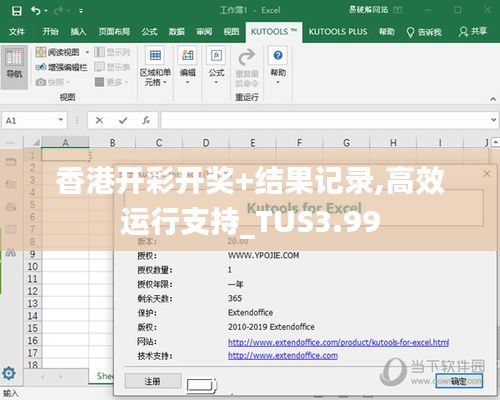This screenshot has height=400, width=500.
Task: Open the 区域和单元格 tools menu
Action: [155, 68]
